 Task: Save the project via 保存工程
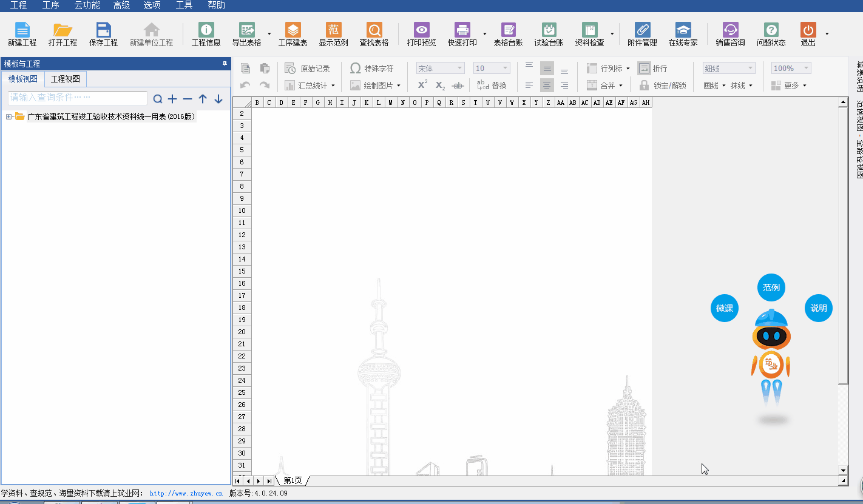[103, 30]
